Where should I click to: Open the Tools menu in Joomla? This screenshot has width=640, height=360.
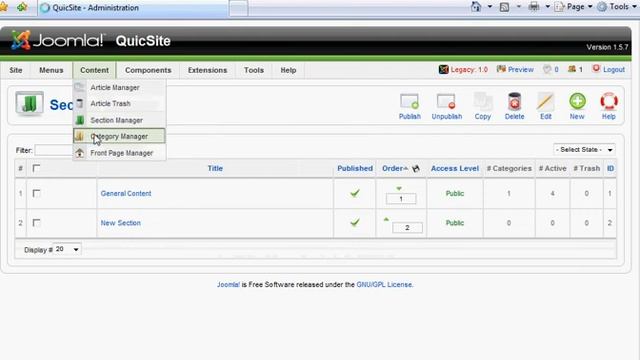pos(254,70)
